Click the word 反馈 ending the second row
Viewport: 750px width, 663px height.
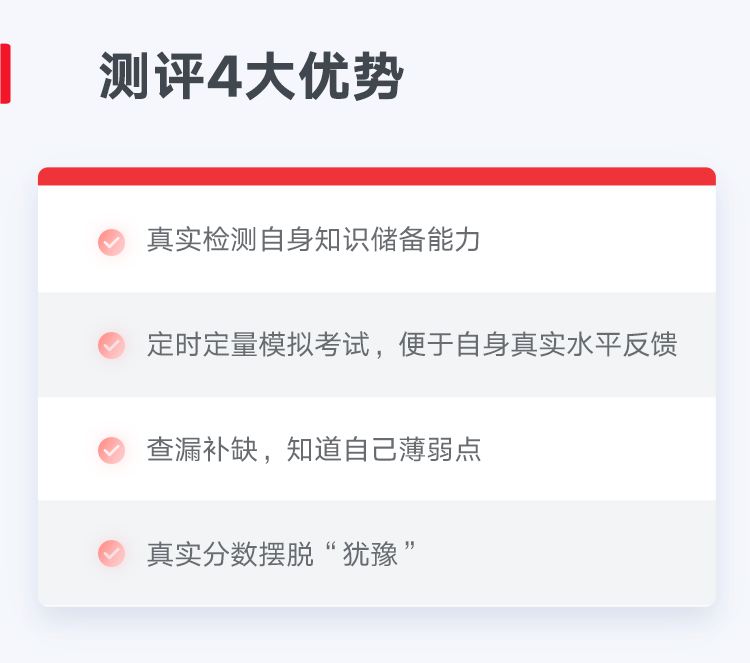(x=650, y=344)
